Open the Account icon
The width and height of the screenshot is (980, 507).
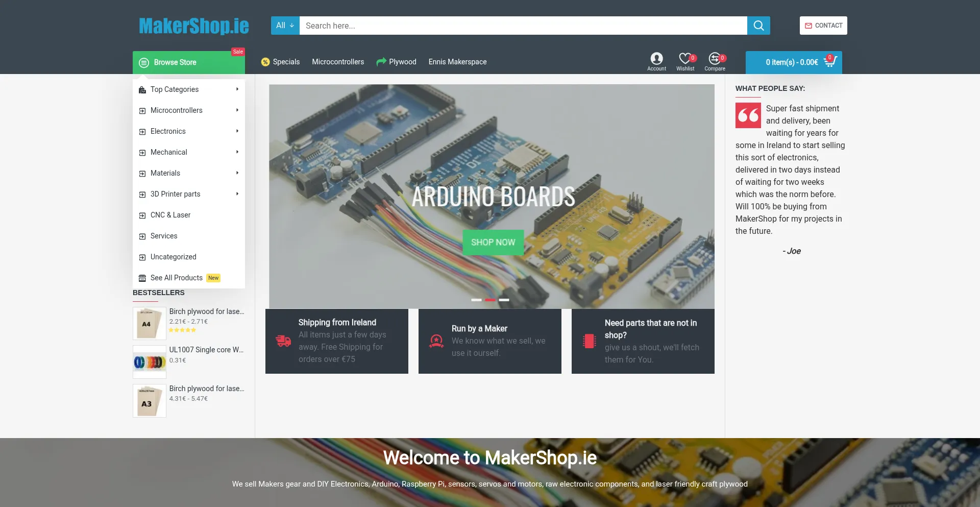click(656, 59)
